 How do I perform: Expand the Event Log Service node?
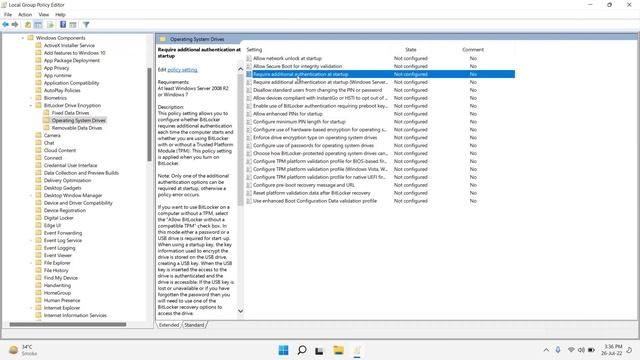pyautogui.click(x=31, y=240)
